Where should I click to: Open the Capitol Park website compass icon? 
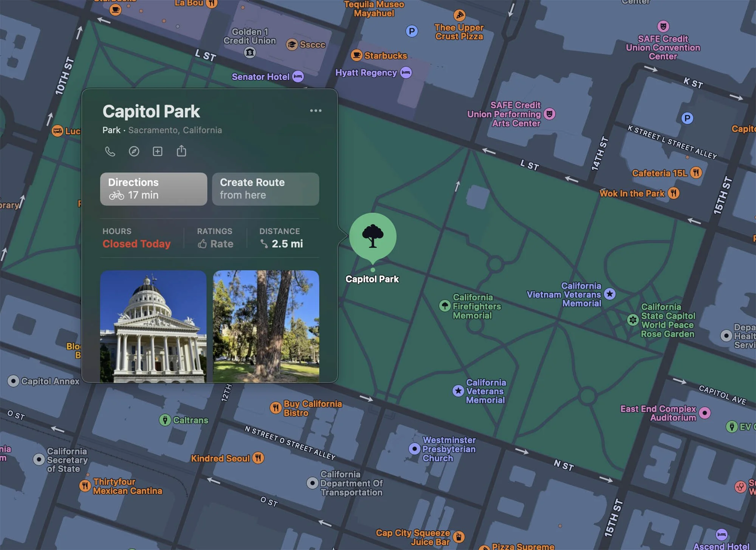(x=134, y=151)
